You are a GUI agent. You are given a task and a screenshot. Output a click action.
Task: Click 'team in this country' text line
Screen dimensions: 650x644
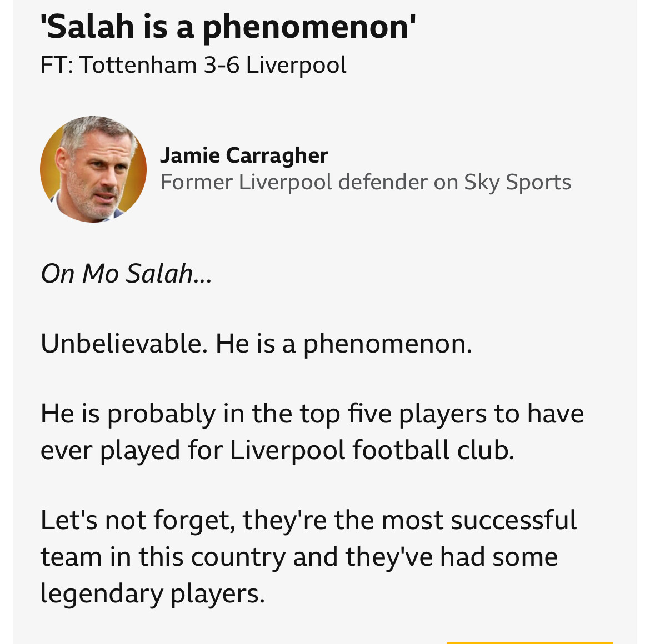pos(163,557)
